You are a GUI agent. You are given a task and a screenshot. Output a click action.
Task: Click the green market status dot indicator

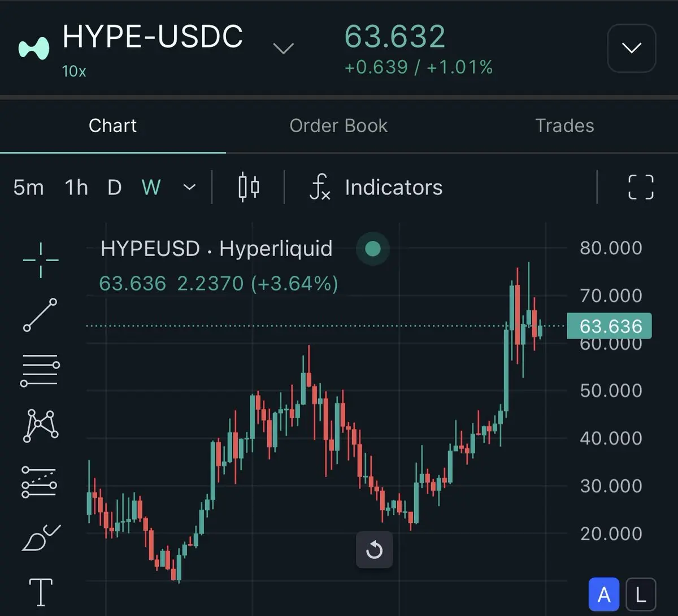coord(373,249)
